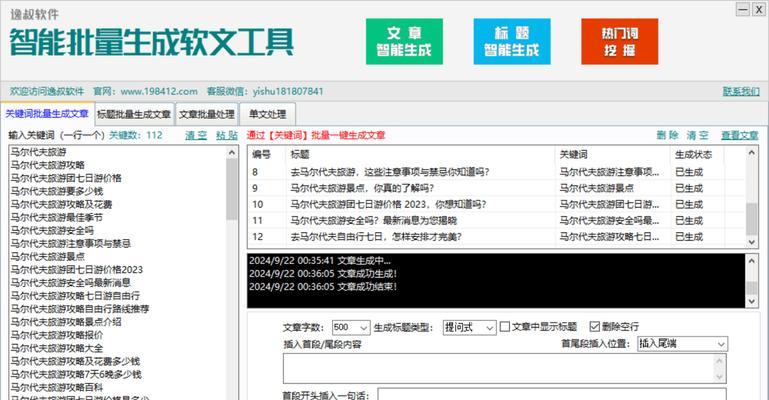Select keyword 马尔代夫旅游攻略 in the list

click(48, 165)
